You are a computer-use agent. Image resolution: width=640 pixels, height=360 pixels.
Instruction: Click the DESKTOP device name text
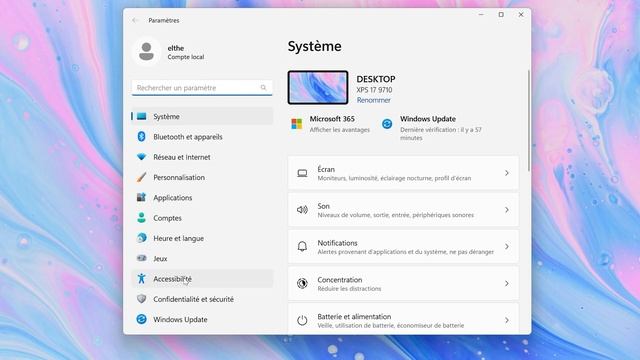(376, 79)
